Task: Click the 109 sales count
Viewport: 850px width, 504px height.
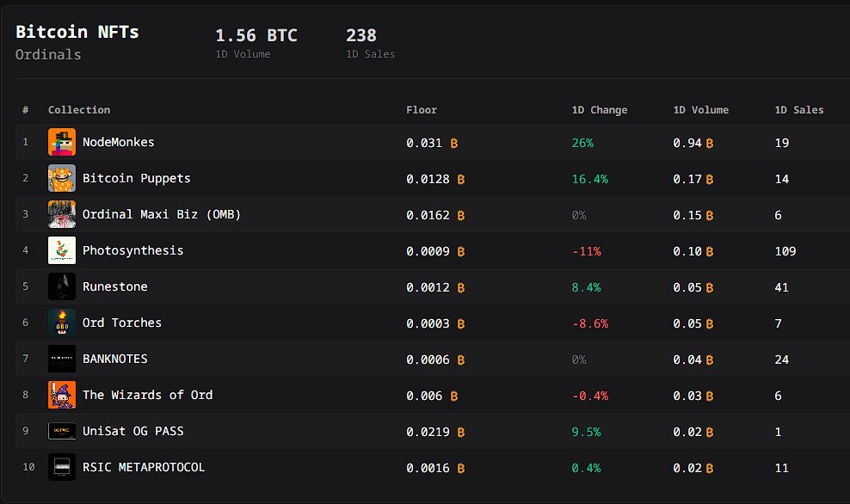Action: coord(785,251)
